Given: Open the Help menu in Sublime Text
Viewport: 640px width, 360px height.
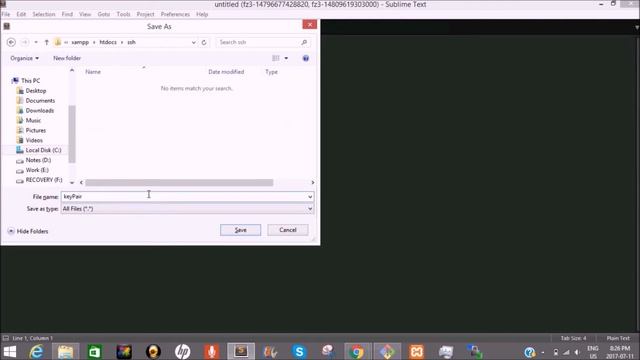Looking at the screenshot, I should (202, 14).
